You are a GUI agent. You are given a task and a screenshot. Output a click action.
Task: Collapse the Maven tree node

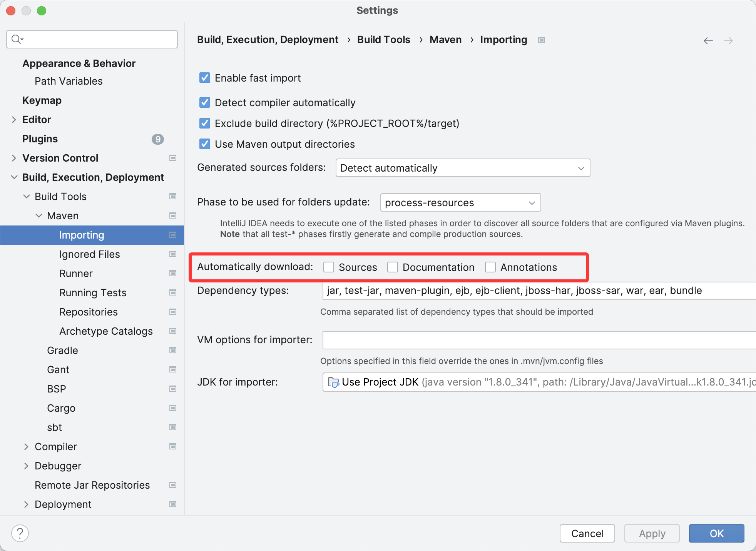[39, 216]
